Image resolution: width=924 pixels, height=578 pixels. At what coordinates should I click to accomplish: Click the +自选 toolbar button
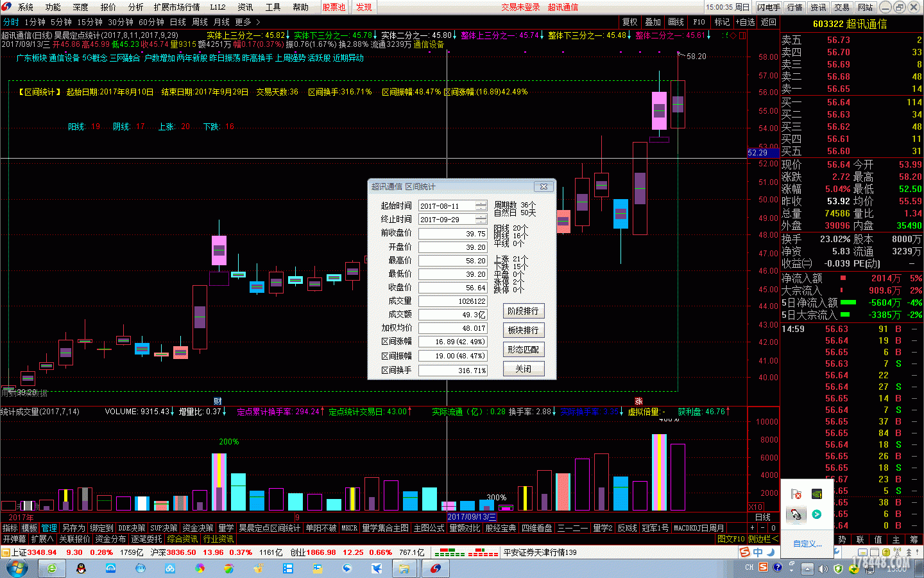click(x=745, y=22)
